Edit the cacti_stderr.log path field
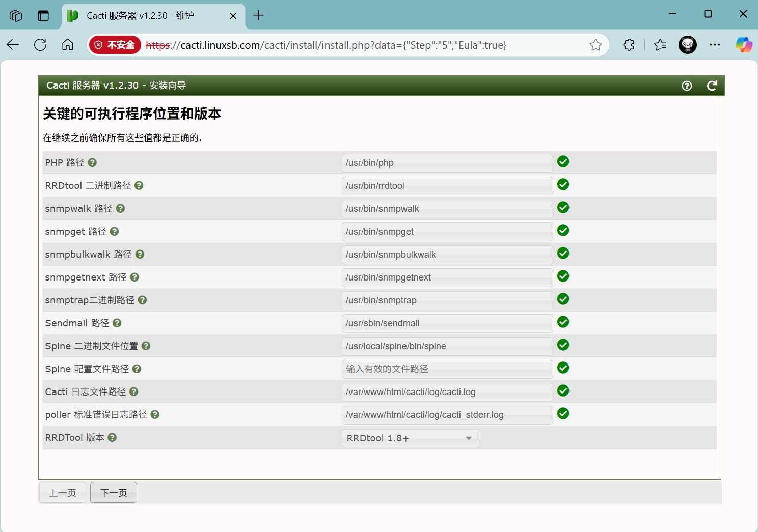Image resolution: width=758 pixels, height=532 pixels. pyautogui.click(x=447, y=415)
